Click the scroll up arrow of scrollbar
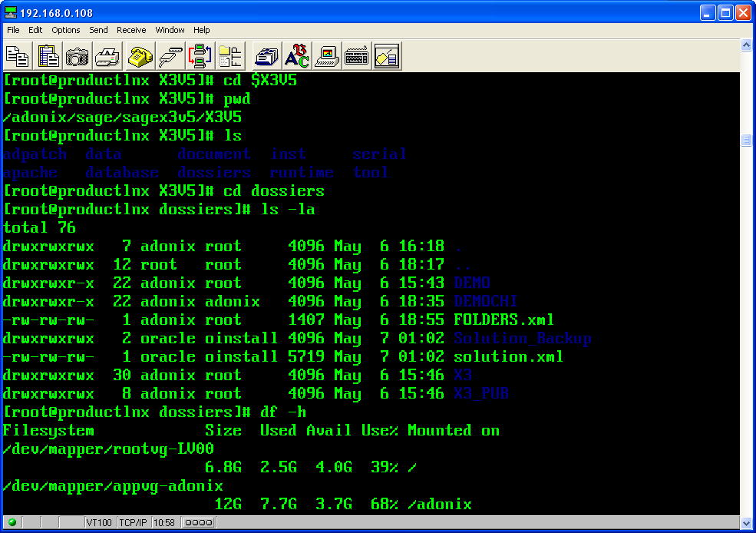This screenshot has width=756, height=533. click(x=746, y=46)
